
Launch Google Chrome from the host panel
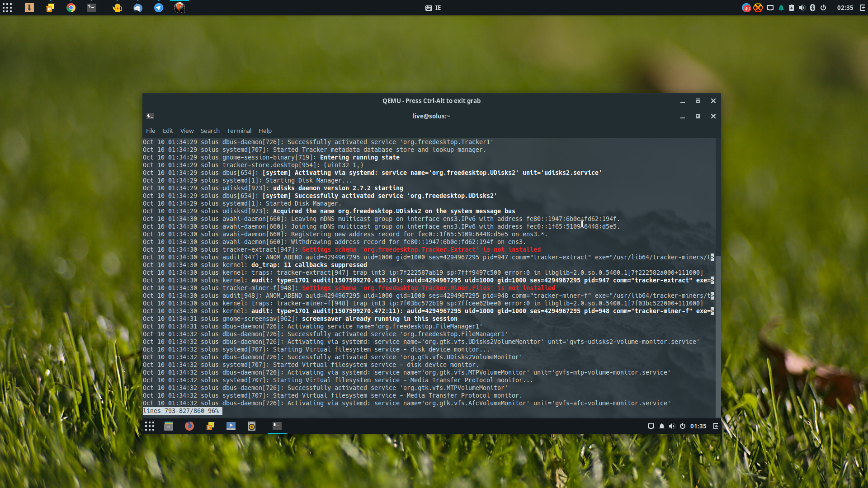point(71,8)
